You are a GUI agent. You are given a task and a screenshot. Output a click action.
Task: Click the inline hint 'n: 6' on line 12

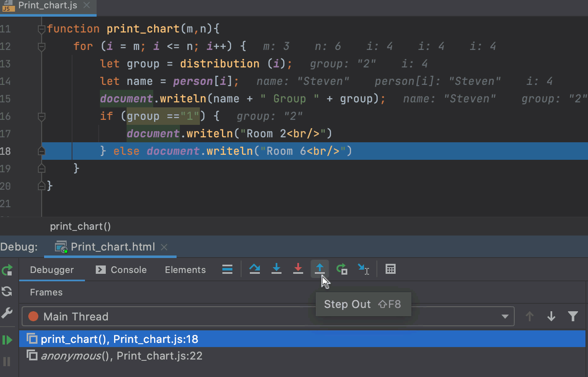coord(328,46)
